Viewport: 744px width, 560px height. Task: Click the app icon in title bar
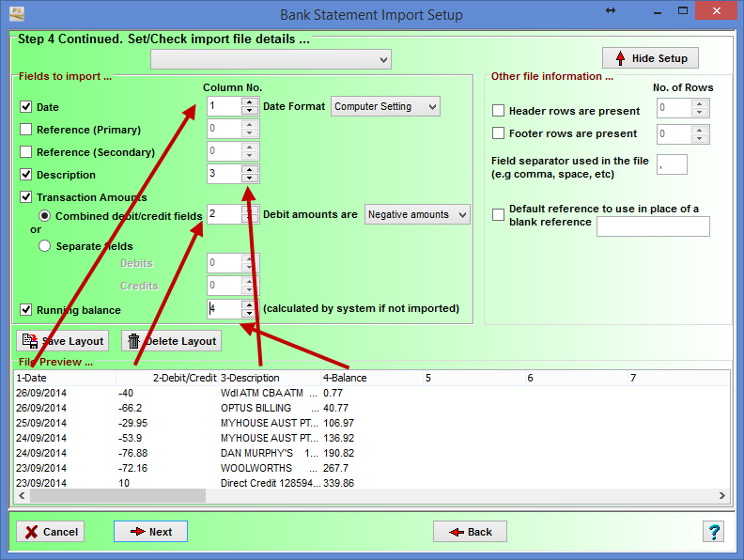point(17,14)
